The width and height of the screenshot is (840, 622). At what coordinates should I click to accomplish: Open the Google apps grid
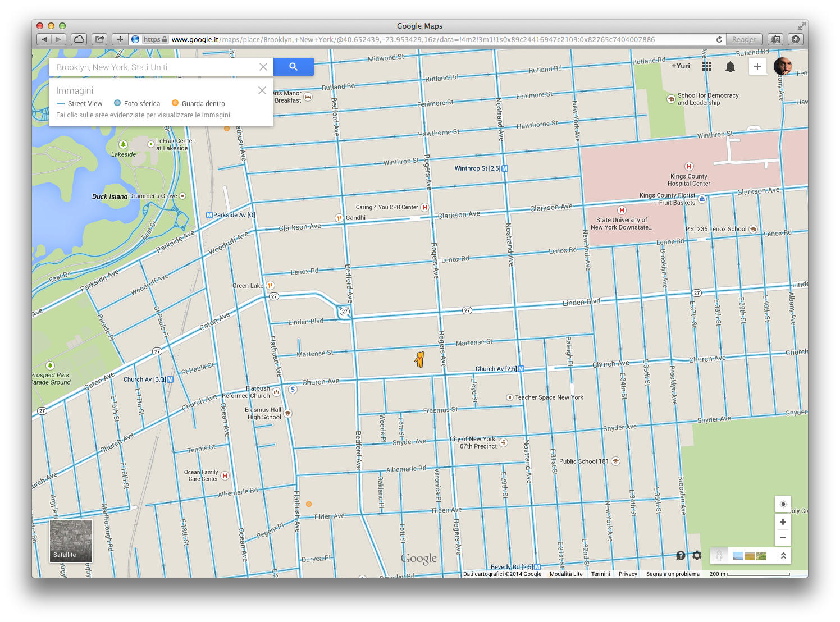[x=707, y=66]
